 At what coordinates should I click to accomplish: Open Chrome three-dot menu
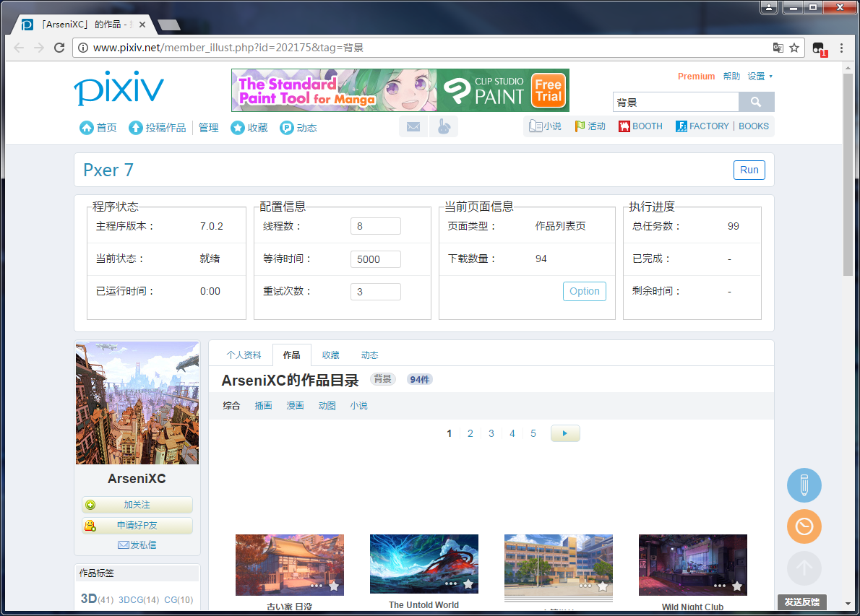click(841, 48)
